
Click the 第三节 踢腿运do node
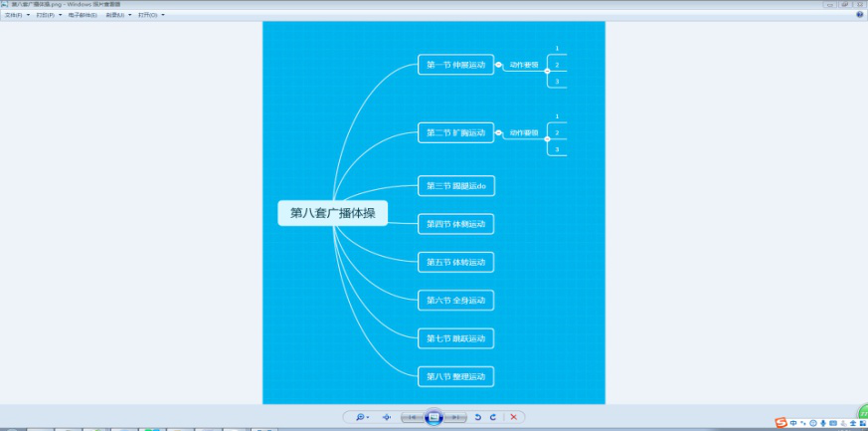tap(456, 186)
